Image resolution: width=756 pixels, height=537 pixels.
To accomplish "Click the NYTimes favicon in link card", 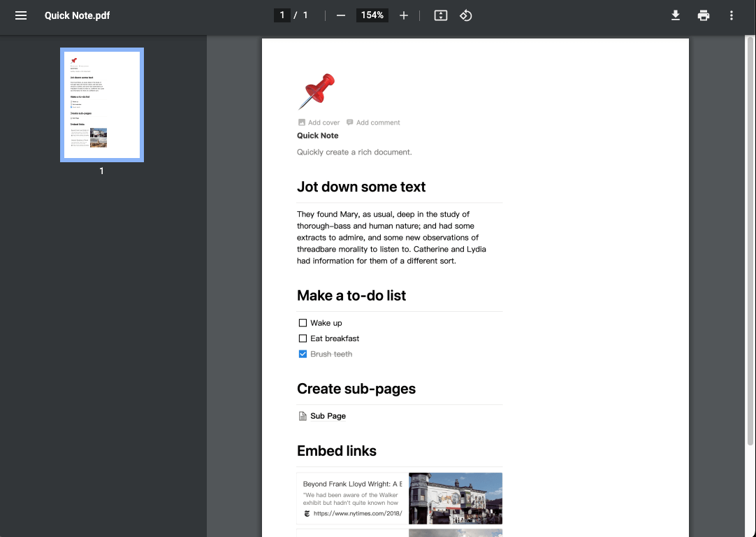I will pyautogui.click(x=307, y=513).
